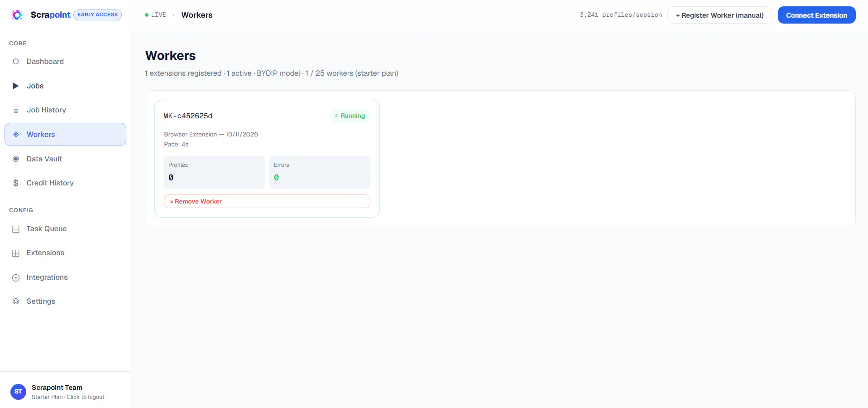
Task: Navigate to Task Queue
Action: (66, 229)
